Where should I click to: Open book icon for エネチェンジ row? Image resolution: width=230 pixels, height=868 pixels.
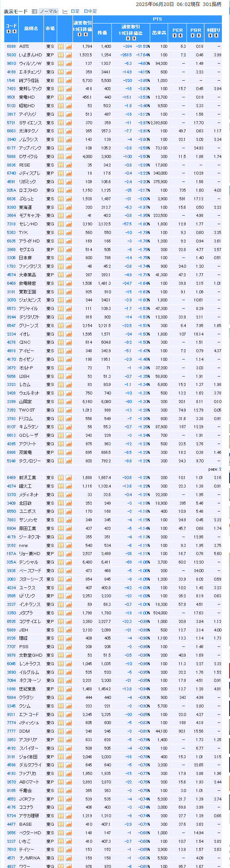point(61,72)
